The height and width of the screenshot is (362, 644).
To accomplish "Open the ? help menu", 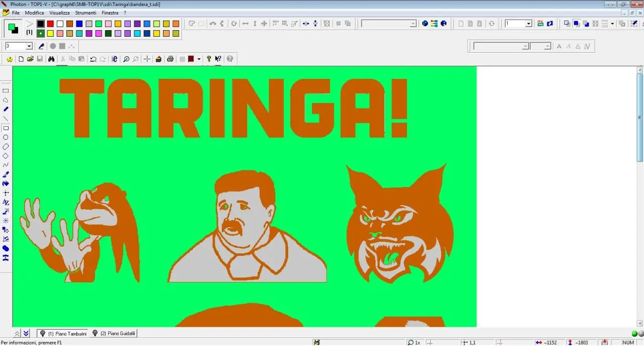I will (x=125, y=13).
